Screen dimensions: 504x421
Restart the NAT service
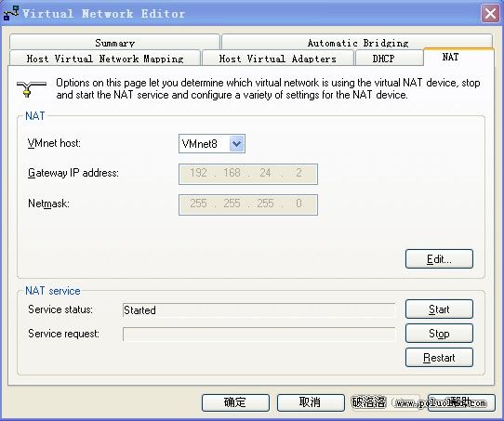439,358
